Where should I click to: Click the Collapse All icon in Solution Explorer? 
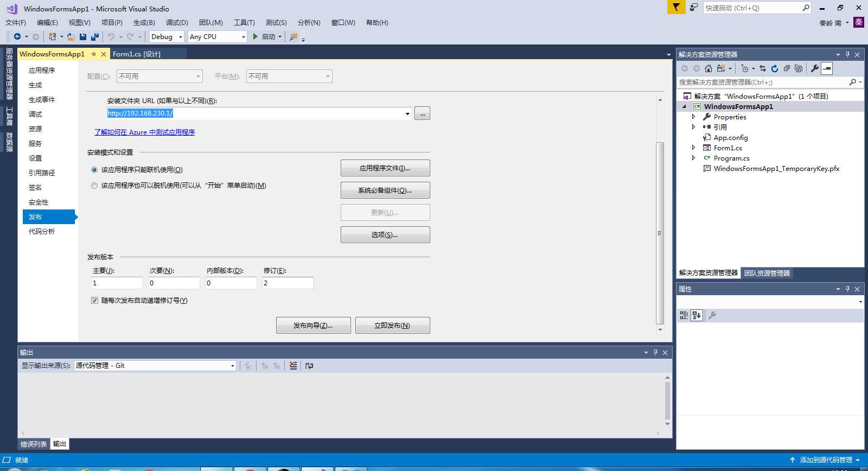coord(787,68)
